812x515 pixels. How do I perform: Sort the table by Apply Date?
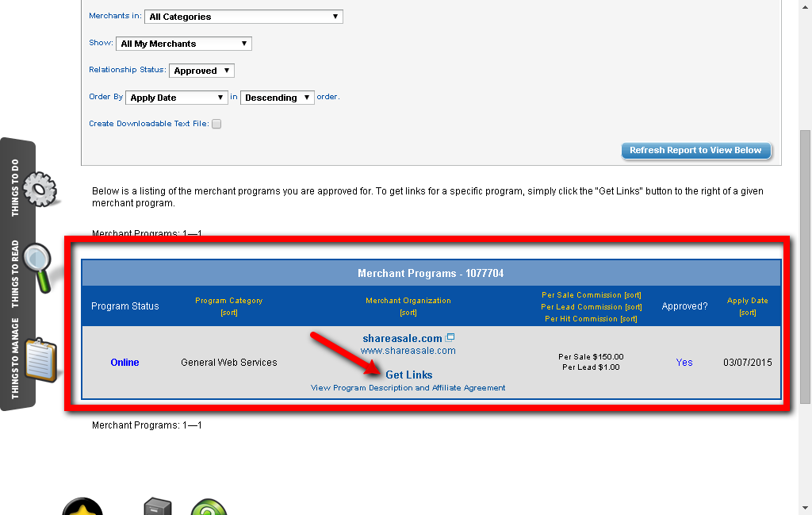click(747, 313)
